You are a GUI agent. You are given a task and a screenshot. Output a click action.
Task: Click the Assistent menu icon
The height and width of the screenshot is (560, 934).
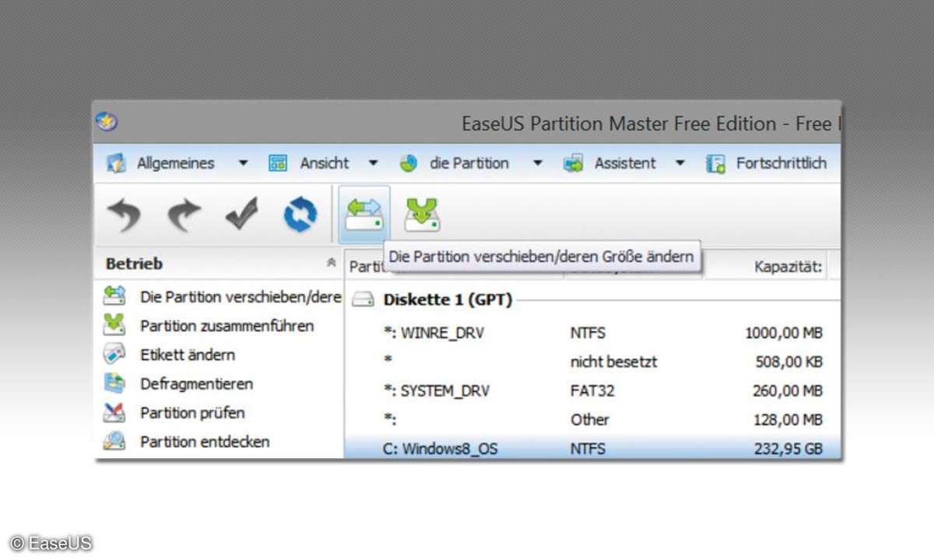(574, 163)
